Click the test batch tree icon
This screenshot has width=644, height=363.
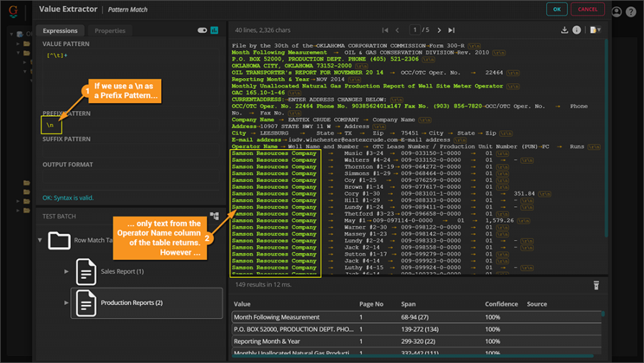214,216
